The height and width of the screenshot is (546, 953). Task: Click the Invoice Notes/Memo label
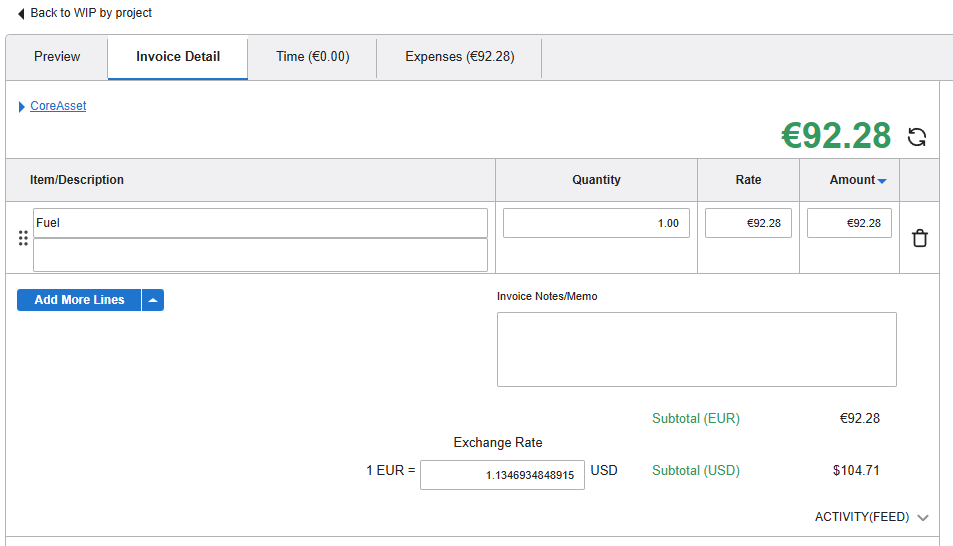coord(547,296)
